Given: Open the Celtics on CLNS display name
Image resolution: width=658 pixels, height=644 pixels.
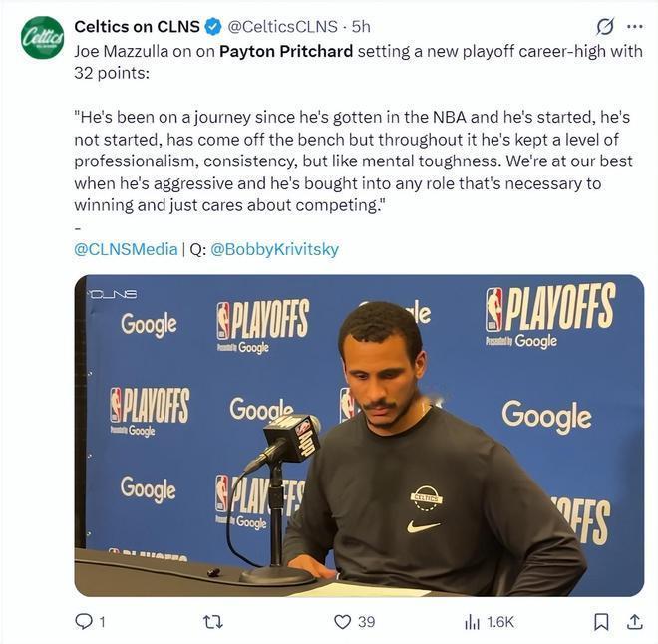Looking at the screenshot, I should pos(137,27).
